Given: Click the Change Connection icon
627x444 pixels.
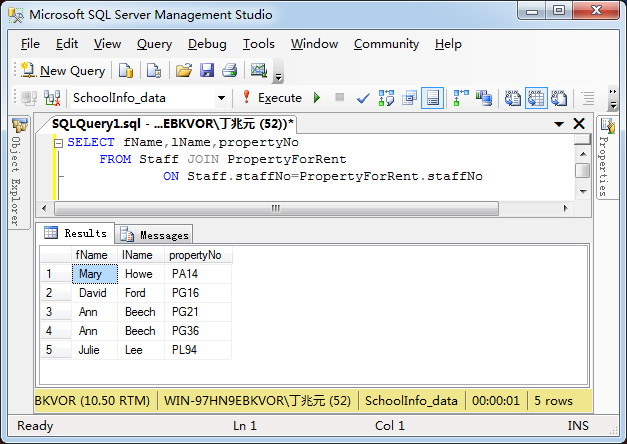Looking at the screenshot, I should (x=52, y=98).
